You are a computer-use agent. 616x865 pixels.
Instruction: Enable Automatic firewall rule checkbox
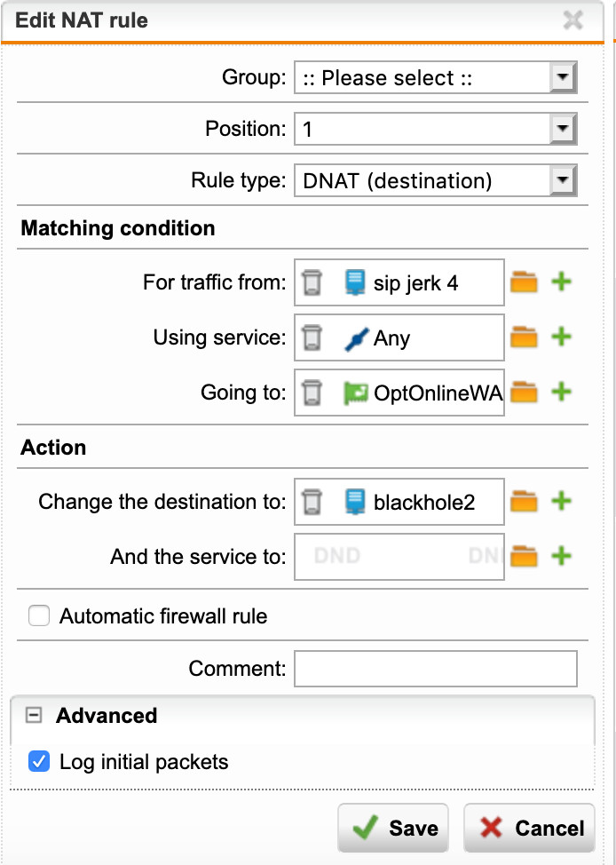coord(39,615)
